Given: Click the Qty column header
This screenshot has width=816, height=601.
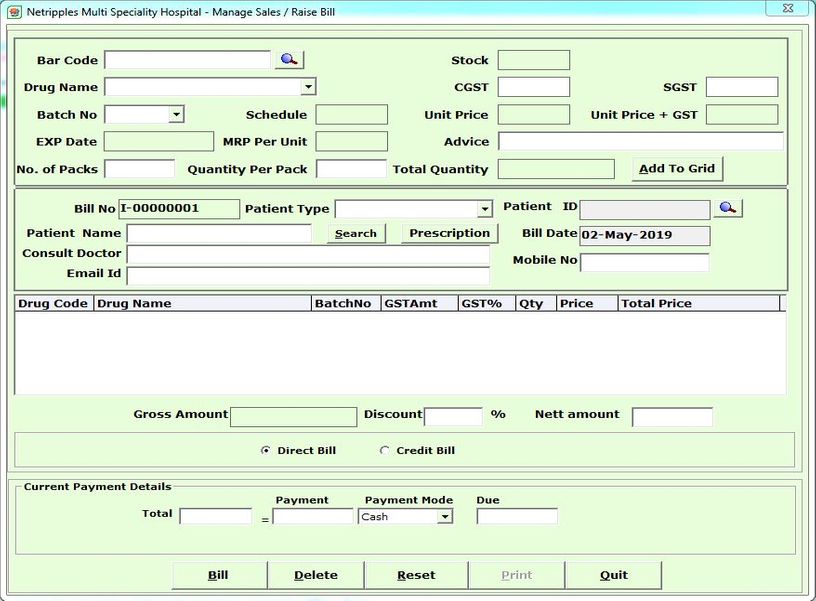Looking at the screenshot, I should tap(536, 303).
